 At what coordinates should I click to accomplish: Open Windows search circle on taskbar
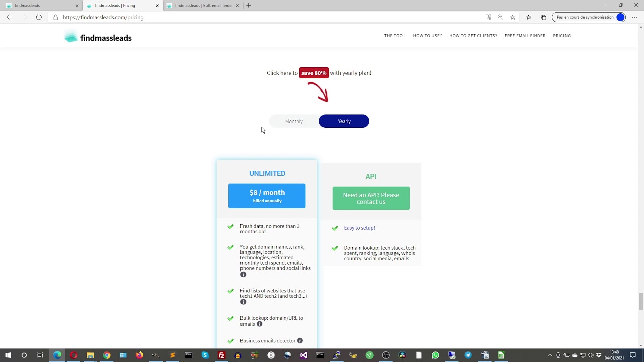pyautogui.click(x=24, y=355)
